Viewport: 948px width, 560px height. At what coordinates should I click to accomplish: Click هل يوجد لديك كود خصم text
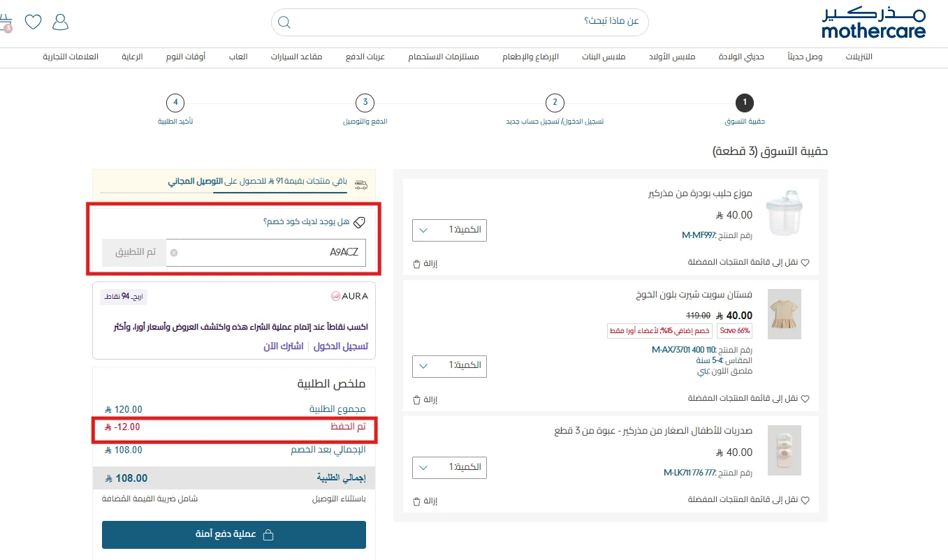306,222
